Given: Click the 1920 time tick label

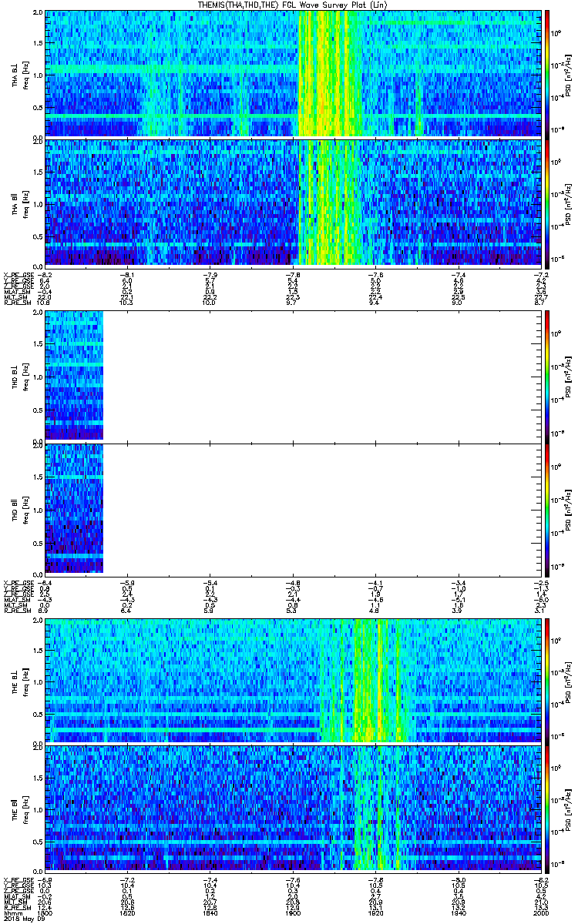Looking at the screenshot, I should [375, 912].
